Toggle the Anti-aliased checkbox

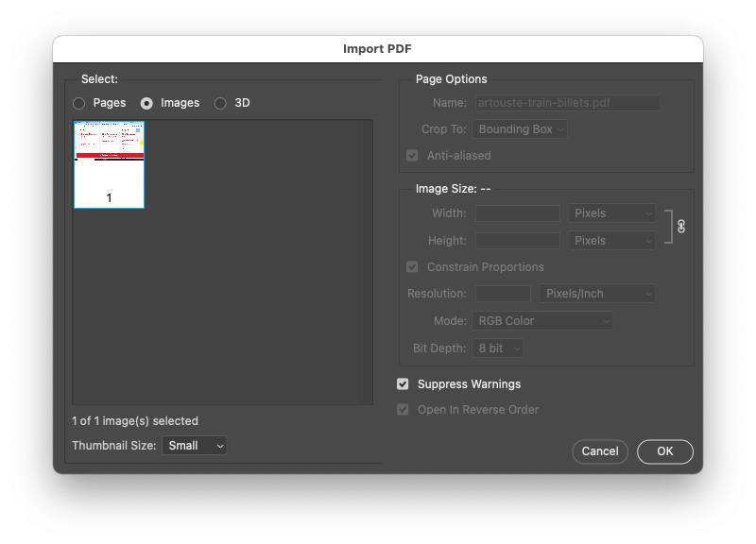pyautogui.click(x=411, y=155)
